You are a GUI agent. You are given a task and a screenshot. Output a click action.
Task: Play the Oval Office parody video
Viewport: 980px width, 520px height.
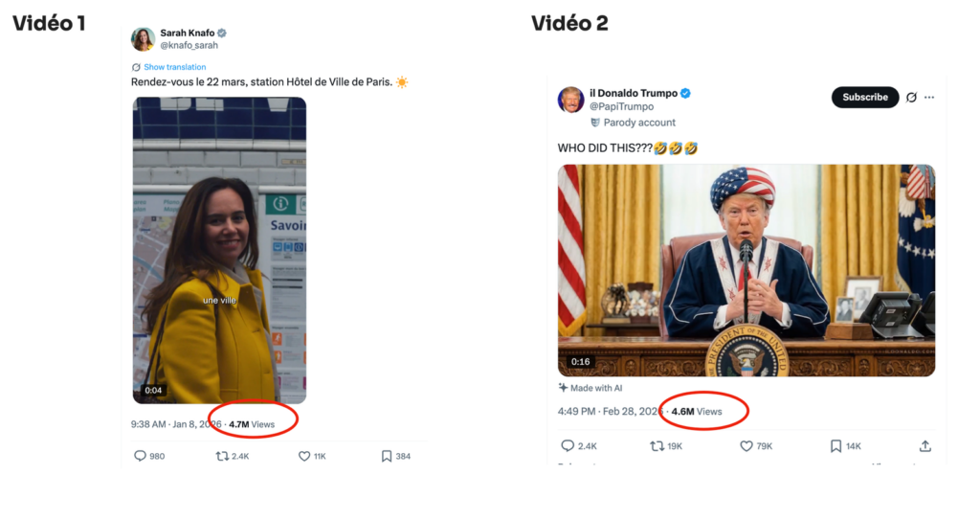(746, 270)
